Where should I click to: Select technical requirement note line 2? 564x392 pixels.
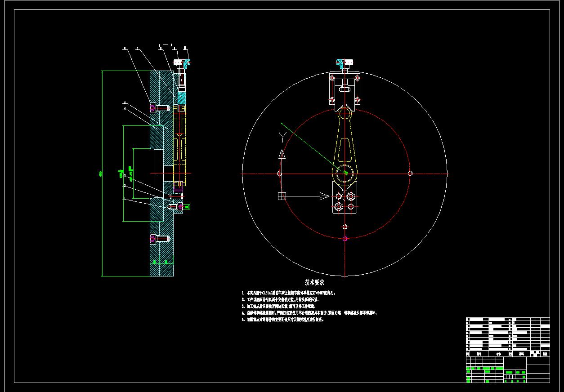coord(279,299)
